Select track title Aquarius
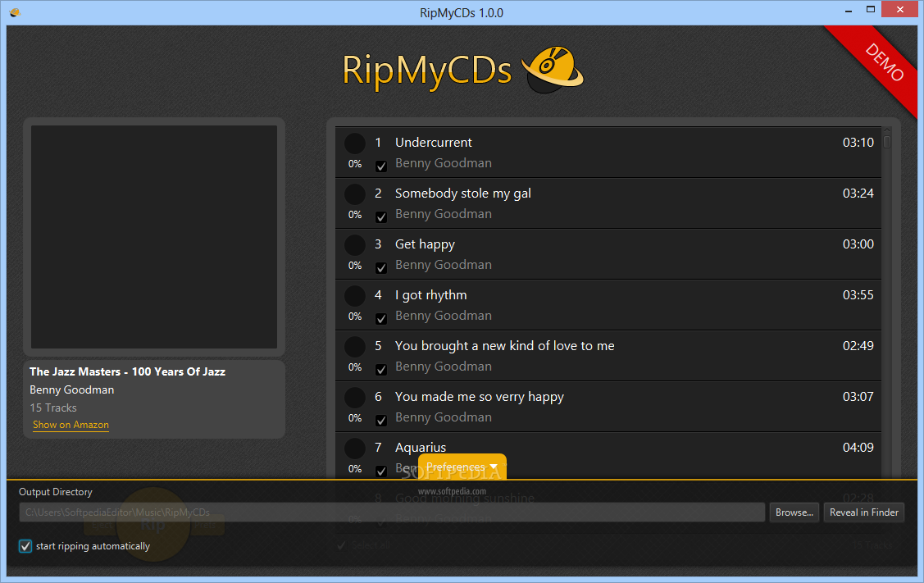The height and width of the screenshot is (583, 924). coord(420,448)
